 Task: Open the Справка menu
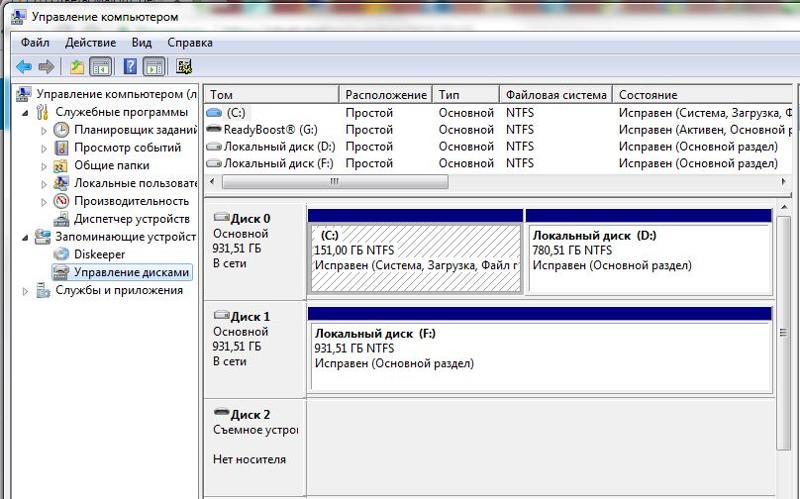[190, 43]
